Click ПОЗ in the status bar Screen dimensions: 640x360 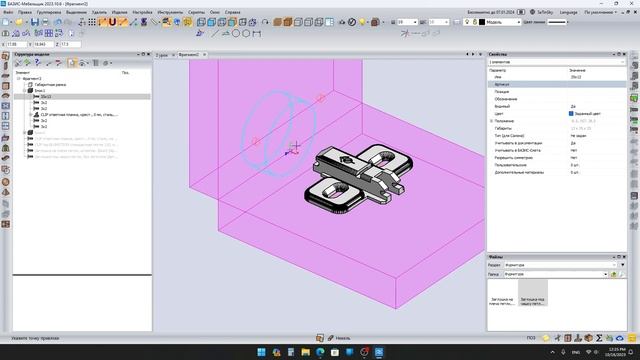click(531, 338)
